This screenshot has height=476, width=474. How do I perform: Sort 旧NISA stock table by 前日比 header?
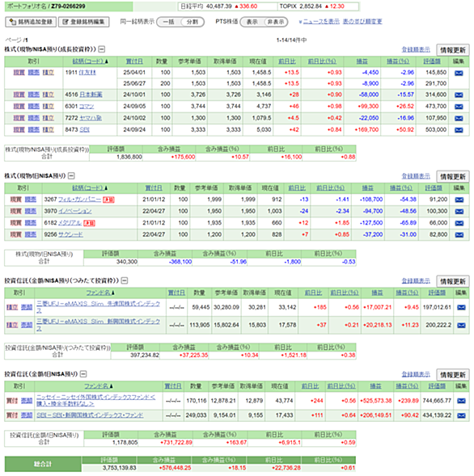297,188
